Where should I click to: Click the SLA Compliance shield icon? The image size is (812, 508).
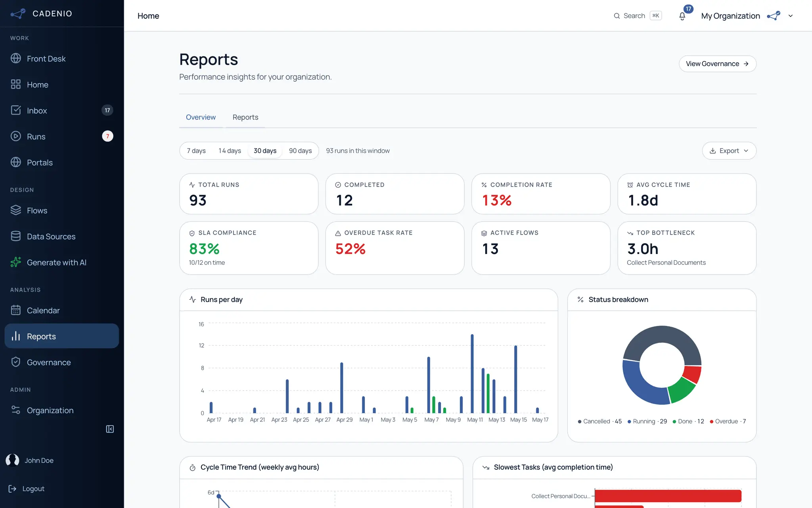click(192, 233)
